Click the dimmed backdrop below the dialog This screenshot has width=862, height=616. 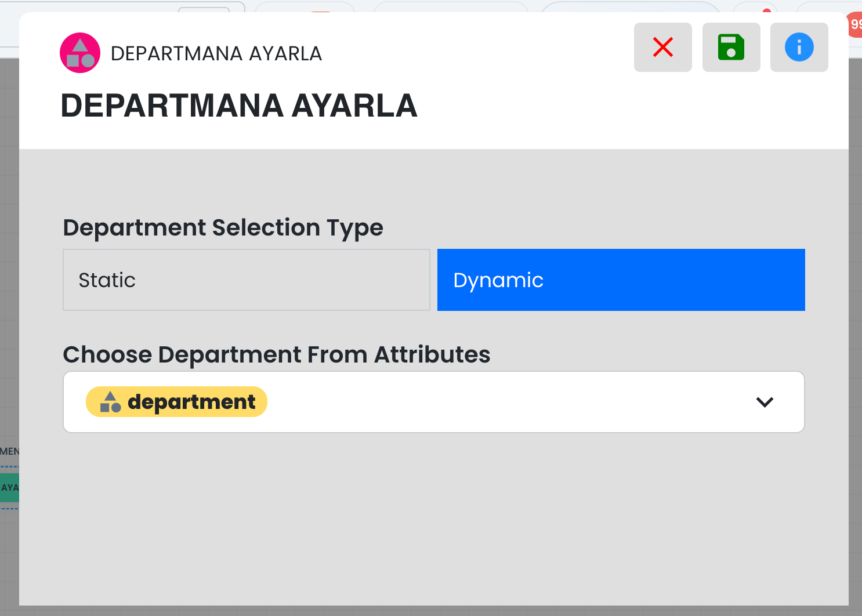[x=429, y=611]
